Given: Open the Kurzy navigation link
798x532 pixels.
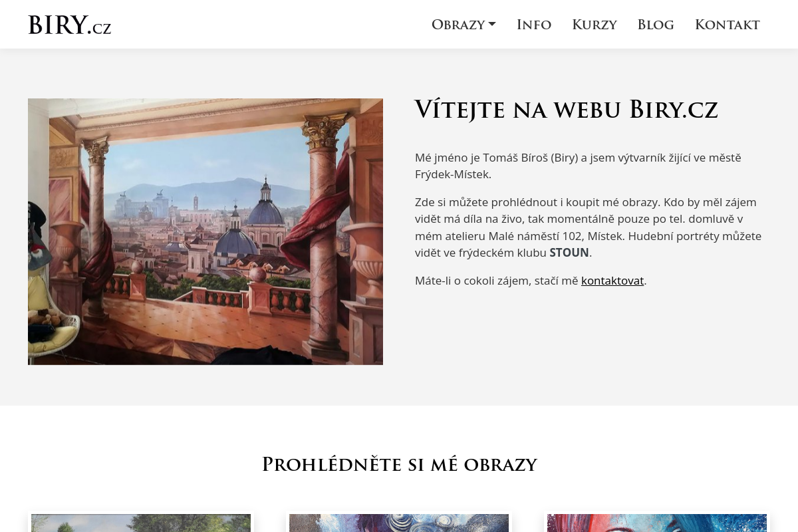Looking at the screenshot, I should click(x=595, y=25).
